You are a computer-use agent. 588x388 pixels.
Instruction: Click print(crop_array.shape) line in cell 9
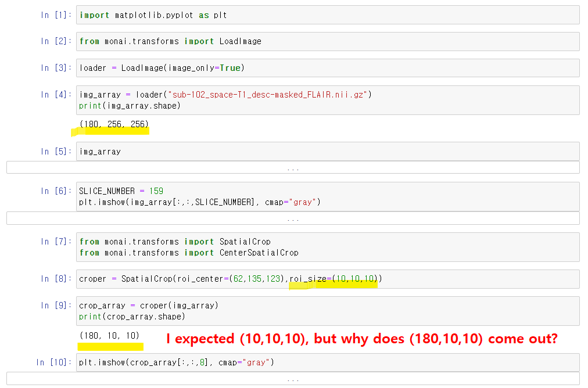[x=132, y=317]
